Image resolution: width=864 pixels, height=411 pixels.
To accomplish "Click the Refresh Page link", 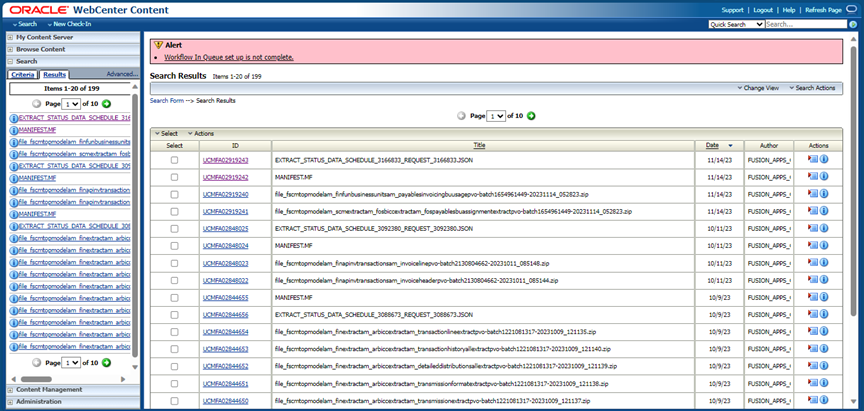I will tap(823, 10).
